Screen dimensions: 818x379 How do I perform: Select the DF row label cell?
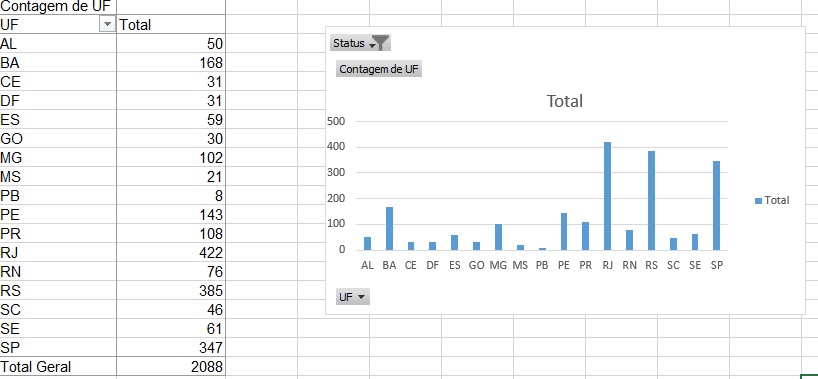[x=58, y=101]
